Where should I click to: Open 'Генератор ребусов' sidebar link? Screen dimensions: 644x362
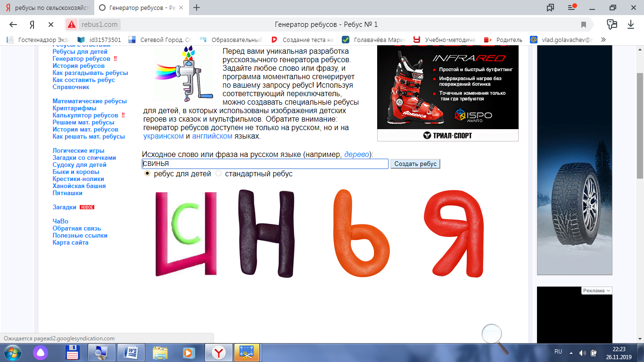[82, 58]
